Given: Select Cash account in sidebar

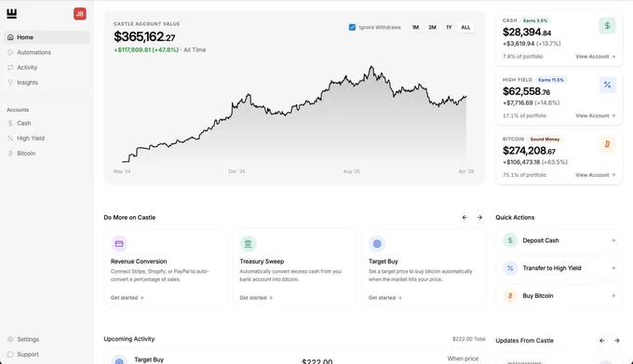Looking at the screenshot, I should click(x=47, y=123).
